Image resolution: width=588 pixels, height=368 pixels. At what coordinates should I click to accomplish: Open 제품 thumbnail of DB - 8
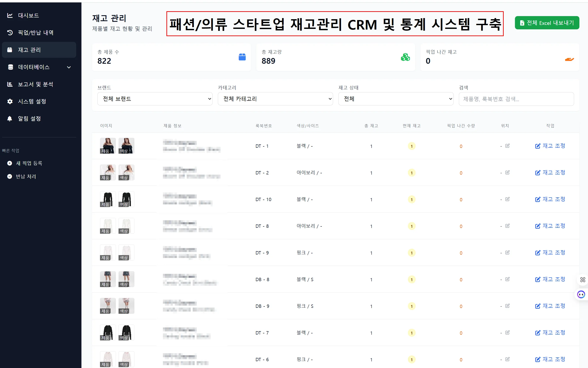(x=108, y=279)
